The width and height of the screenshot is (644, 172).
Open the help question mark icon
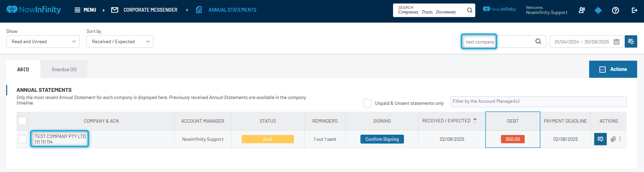[615, 10]
